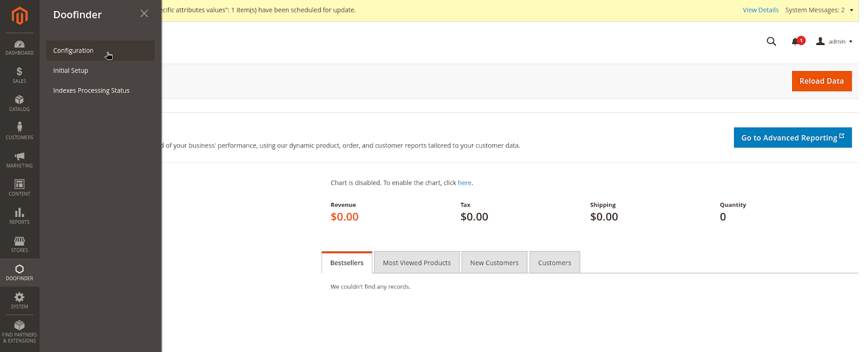Open the Customers sidebar menu
Viewport: 868px width, 352px height.
[20, 132]
